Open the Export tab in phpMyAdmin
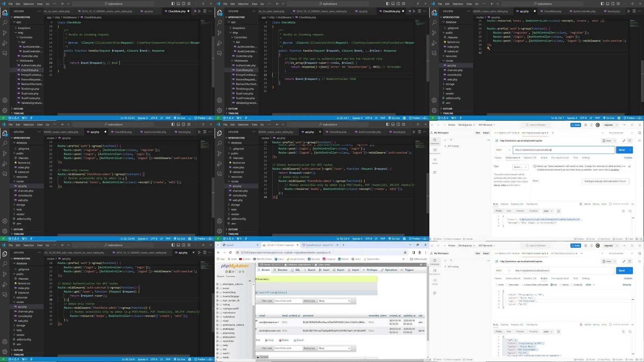This screenshot has height=362, width=644. click(339, 270)
